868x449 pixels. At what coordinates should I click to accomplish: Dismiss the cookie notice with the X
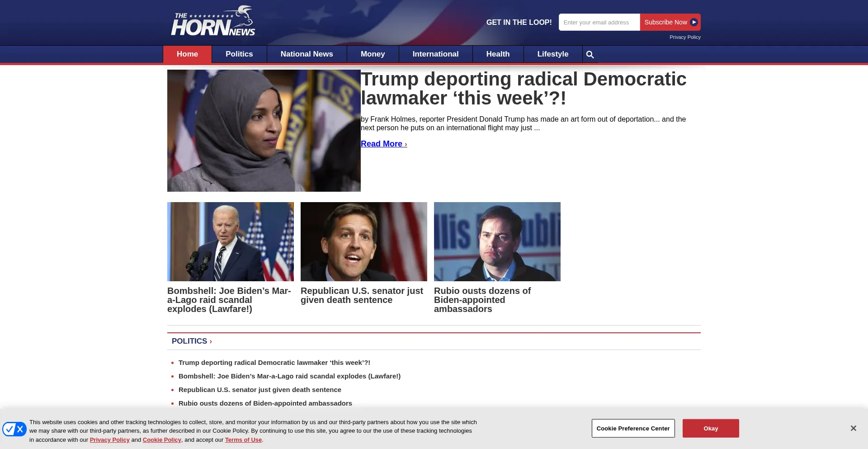[853, 427]
